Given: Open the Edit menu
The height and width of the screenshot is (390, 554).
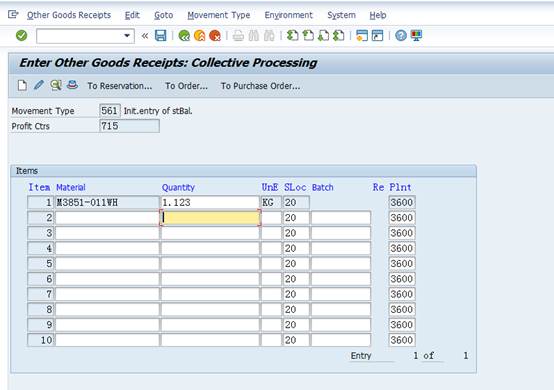Looking at the screenshot, I should tap(132, 15).
